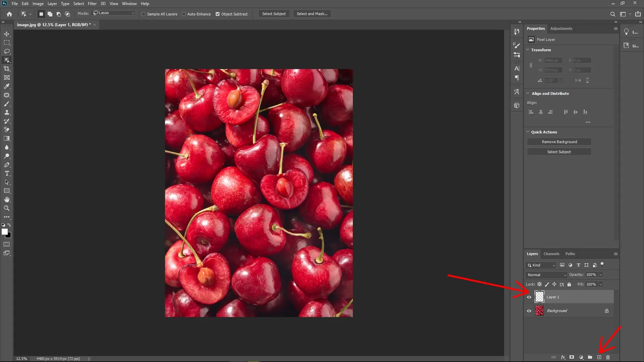Collapse the Transform section in Properties
The image size is (644, 362).
point(528,50)
